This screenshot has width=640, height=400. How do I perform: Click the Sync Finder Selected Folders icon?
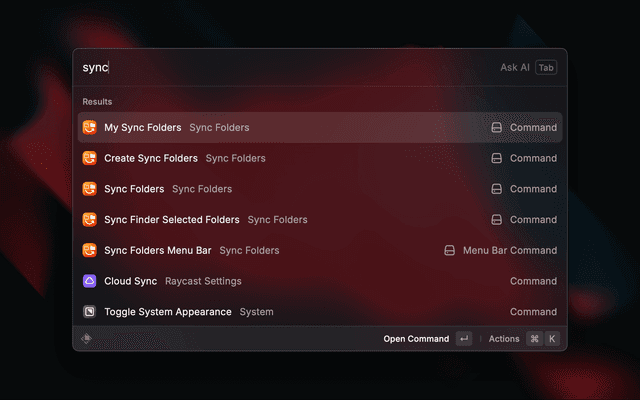click(x=89, y=219)
